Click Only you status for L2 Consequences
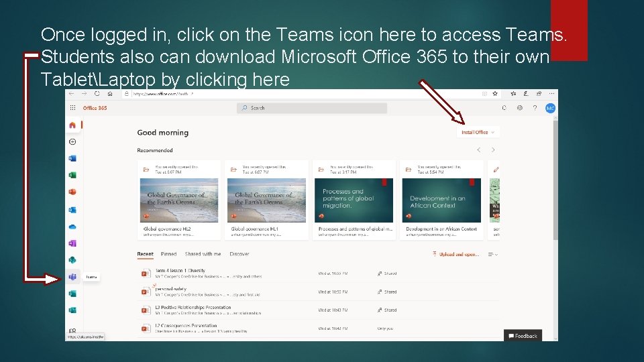The image size is (644, 362). tap(385, 328)
